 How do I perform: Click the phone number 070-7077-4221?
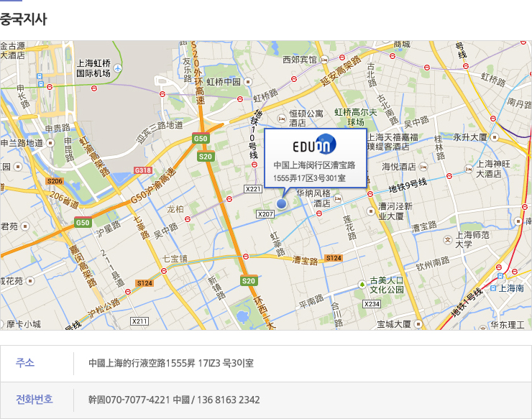[x=137, y=400]
